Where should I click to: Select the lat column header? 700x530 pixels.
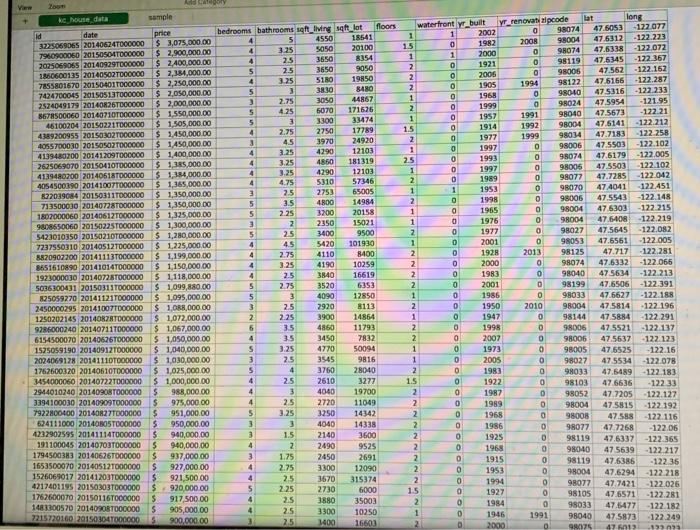pos(603,18)
